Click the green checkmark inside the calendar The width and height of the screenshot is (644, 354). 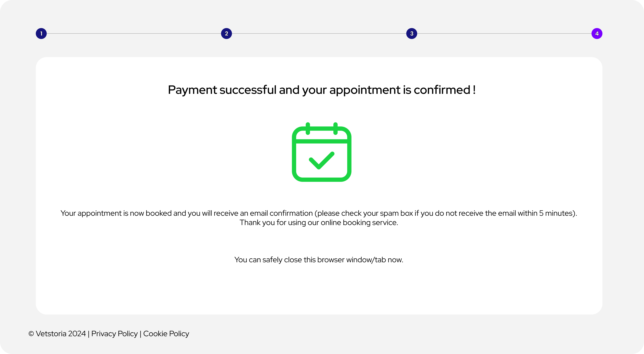pos(322,160)
